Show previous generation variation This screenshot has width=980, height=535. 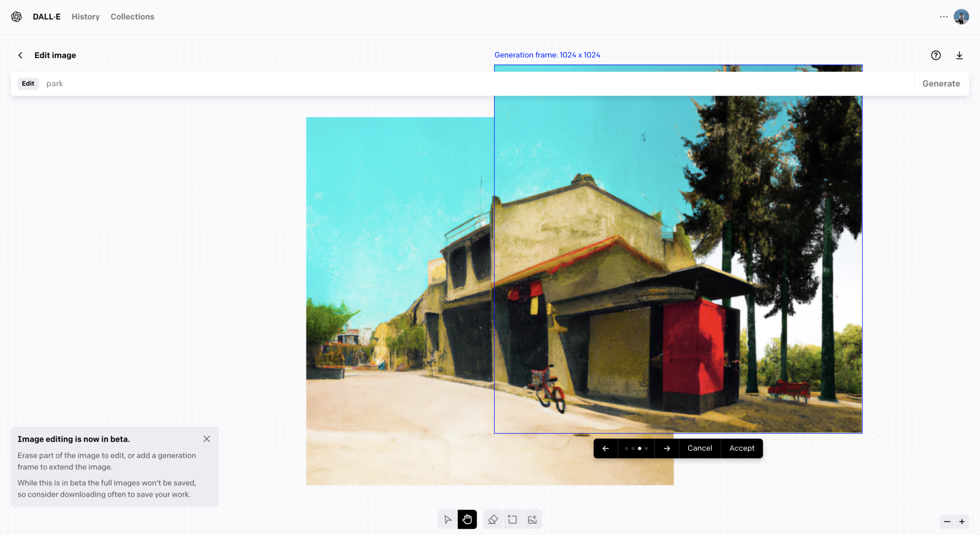pyautogui.click(x=606, y=448)
